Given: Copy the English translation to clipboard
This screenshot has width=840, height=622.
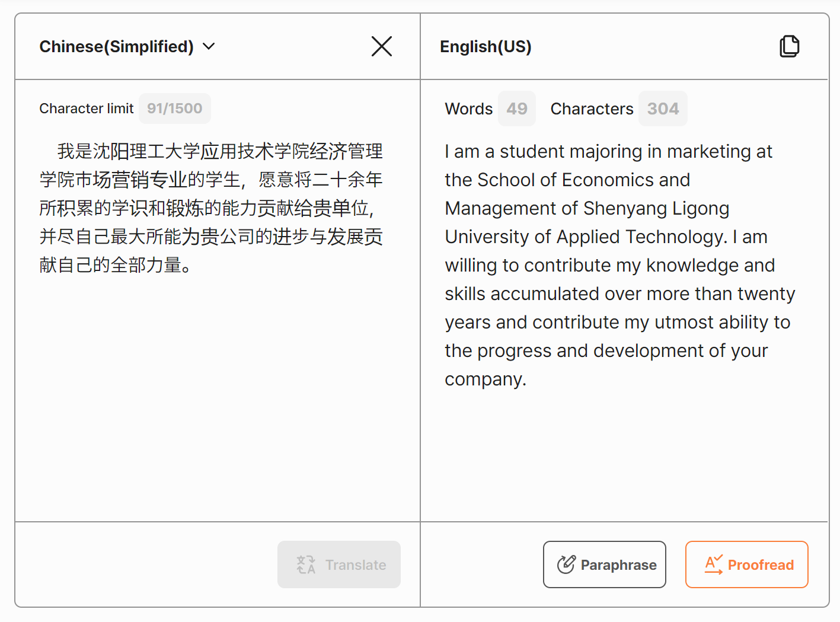Looking at the screenshot, I should click(x=789, y=46).
